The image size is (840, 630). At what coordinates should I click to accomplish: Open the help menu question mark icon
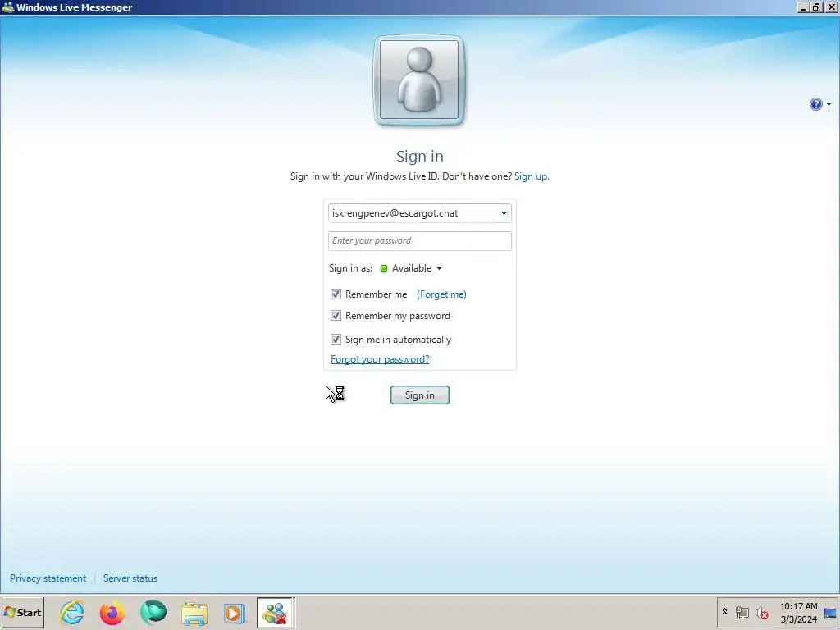(x=816, y=104)
